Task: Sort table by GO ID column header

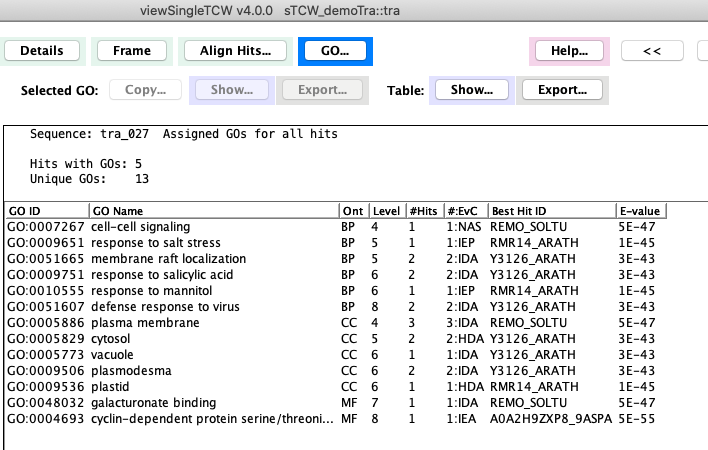Action: [x=45, y=211]
